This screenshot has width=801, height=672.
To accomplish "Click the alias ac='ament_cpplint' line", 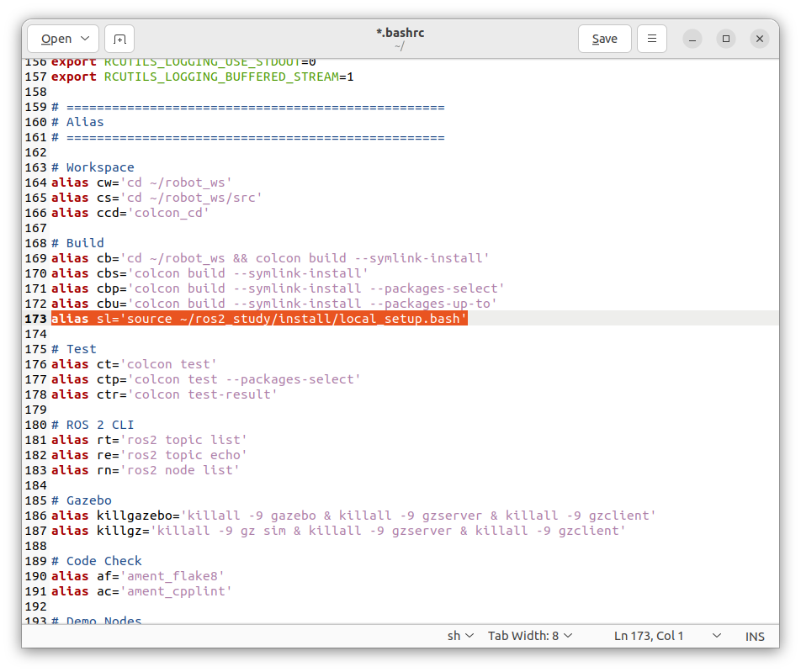I will point(141,591).
